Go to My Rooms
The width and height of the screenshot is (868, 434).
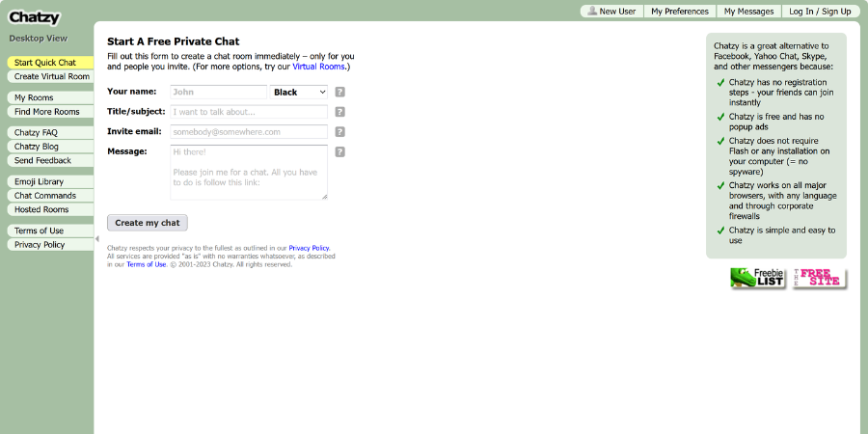coord(50,97)
